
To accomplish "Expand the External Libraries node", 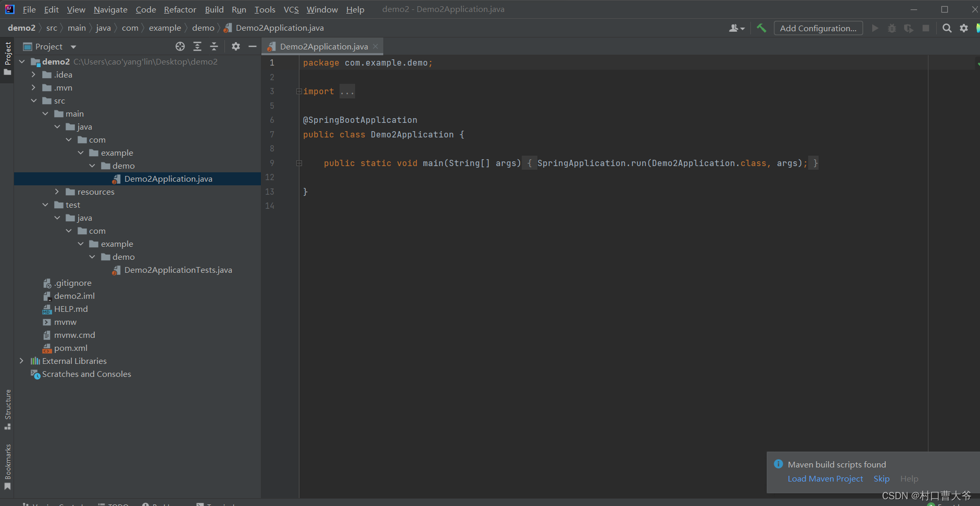I will click(21, 361).
